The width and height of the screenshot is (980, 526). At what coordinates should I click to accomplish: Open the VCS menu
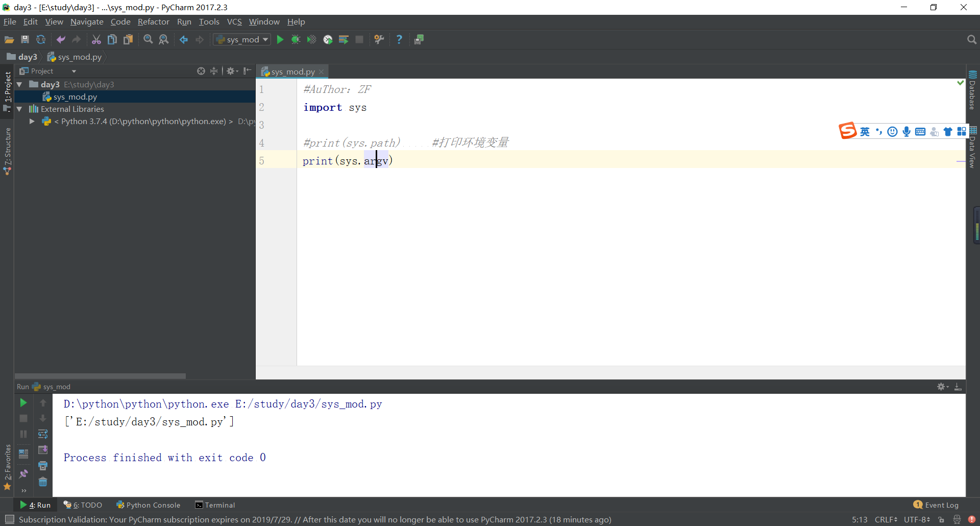coord(234,21)
